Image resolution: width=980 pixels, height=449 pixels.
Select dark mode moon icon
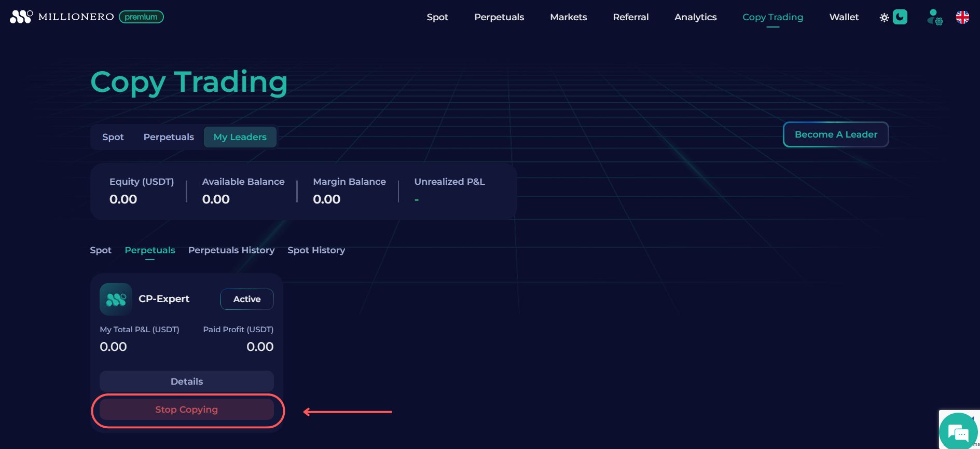pos(900,17)
